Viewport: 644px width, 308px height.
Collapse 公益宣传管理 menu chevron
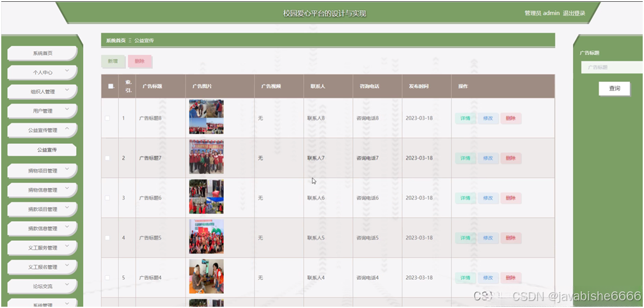pos(67,130)
